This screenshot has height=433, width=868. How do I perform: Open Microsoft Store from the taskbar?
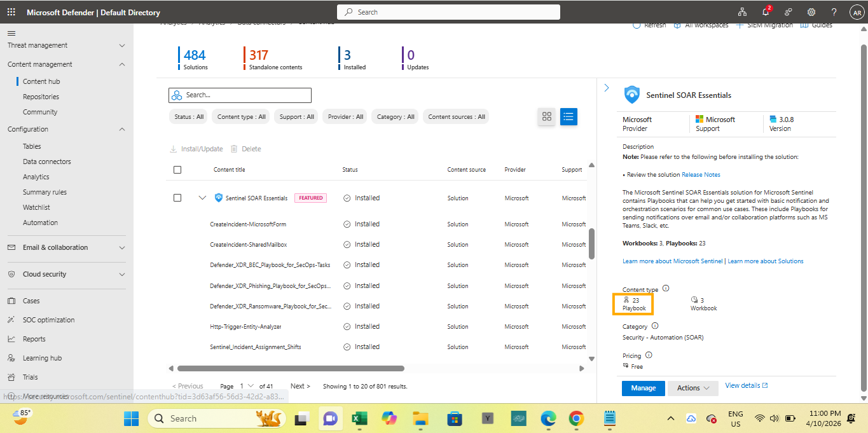454,418
